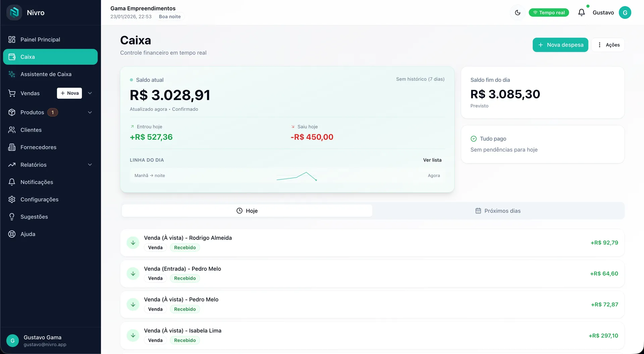The image size is (644, 354).
Task: Open Assistente de Caixa page
Action: [x=50, y=74]
